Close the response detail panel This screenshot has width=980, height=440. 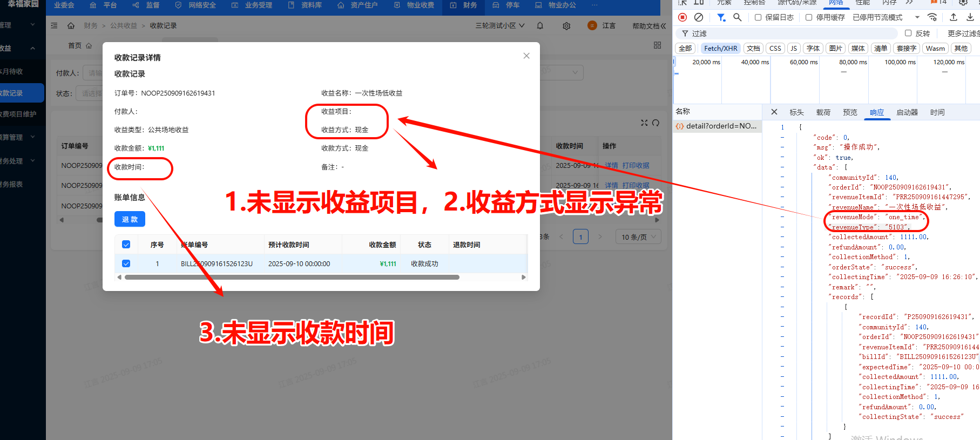[x=774, y=112]
